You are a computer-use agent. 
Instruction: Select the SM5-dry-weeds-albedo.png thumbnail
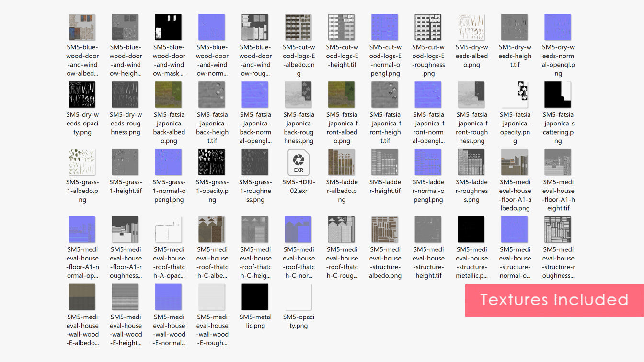coord(471,27)
